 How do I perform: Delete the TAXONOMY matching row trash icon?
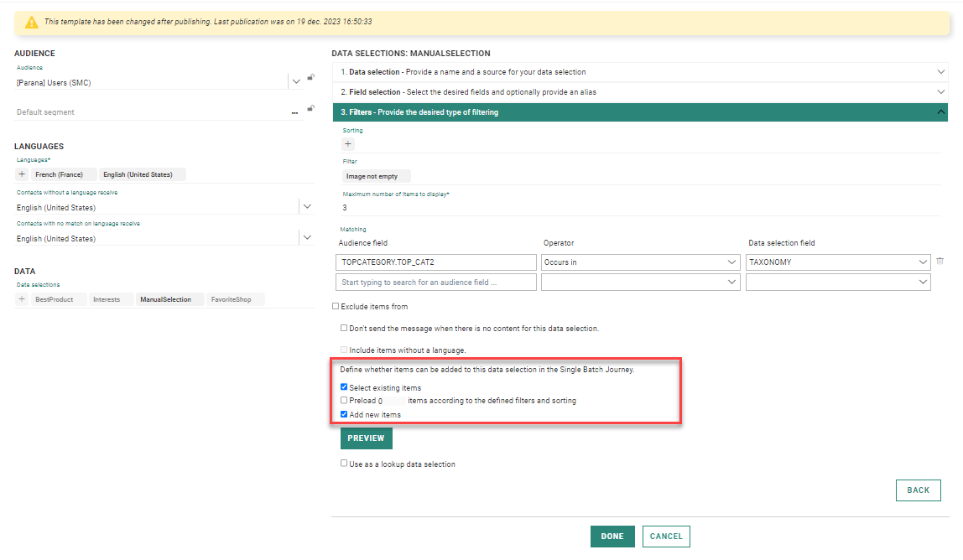click(x=940, y=262)
